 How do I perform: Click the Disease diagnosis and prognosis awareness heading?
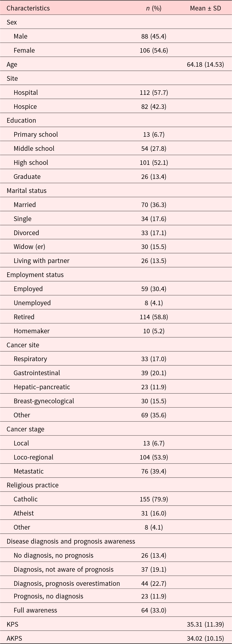coord(71,541)
